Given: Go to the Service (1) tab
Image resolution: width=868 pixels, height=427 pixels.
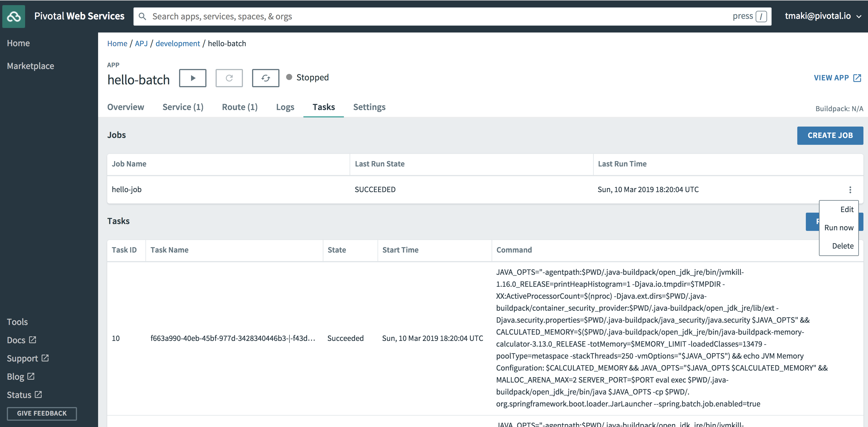Looking at the screenshot, I should click(x=182, y=107).
